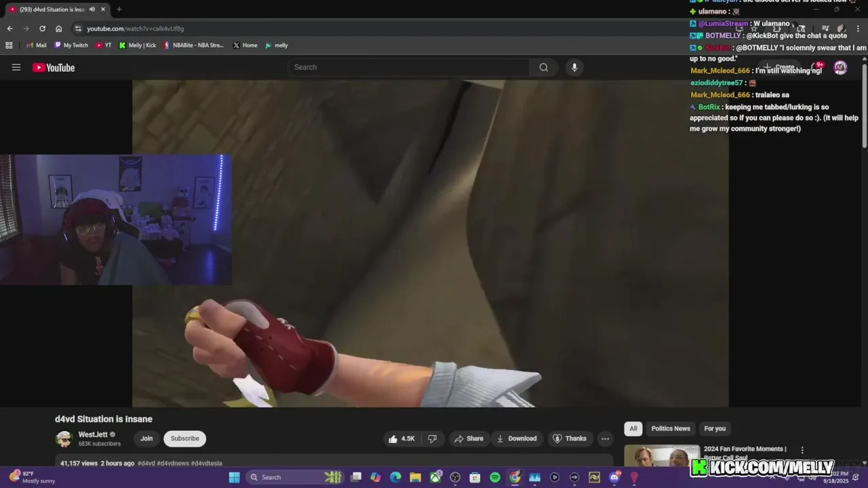
Task: Download the video
Action: [517, 439]
